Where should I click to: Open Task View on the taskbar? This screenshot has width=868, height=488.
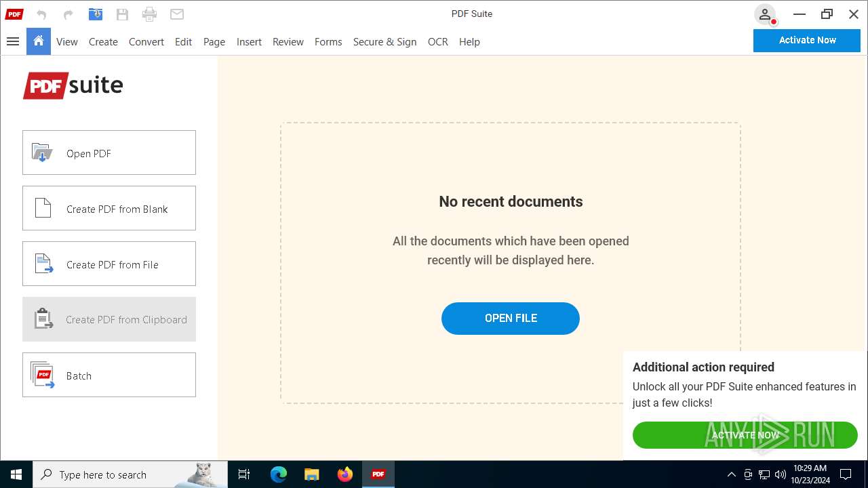(244, 474)
